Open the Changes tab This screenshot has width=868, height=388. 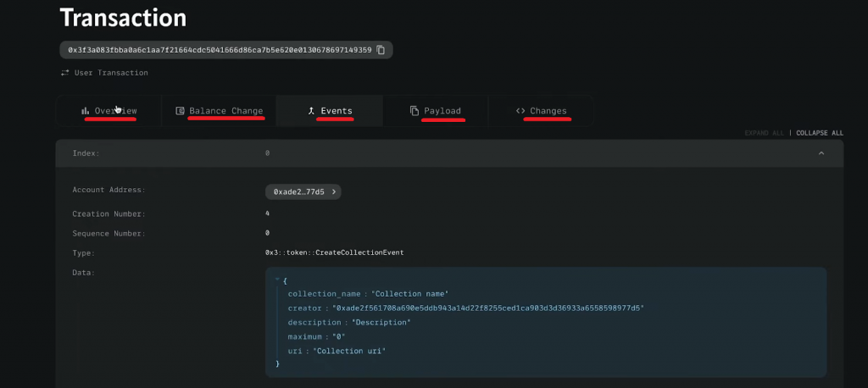pyautogui.click(x=542, y=111)
